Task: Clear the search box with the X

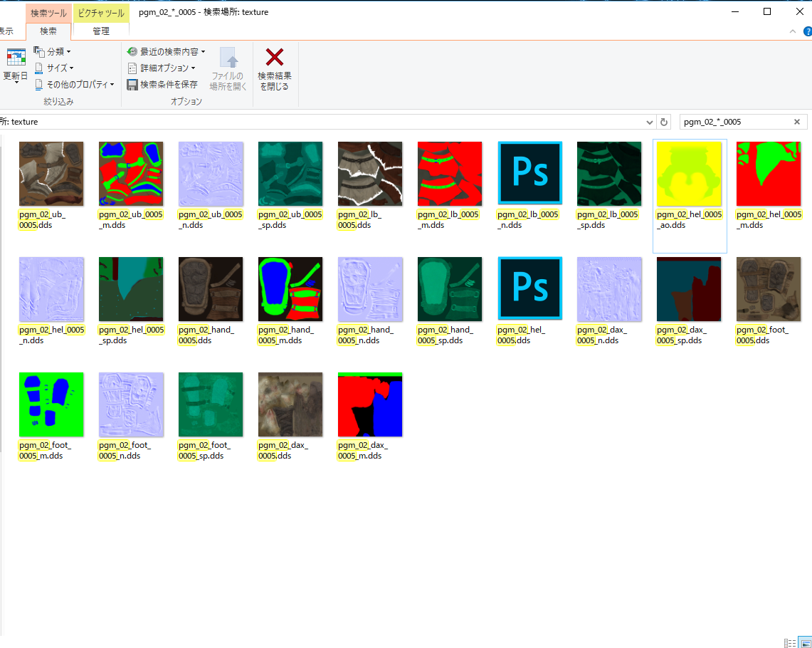Action: pos(797,122)
